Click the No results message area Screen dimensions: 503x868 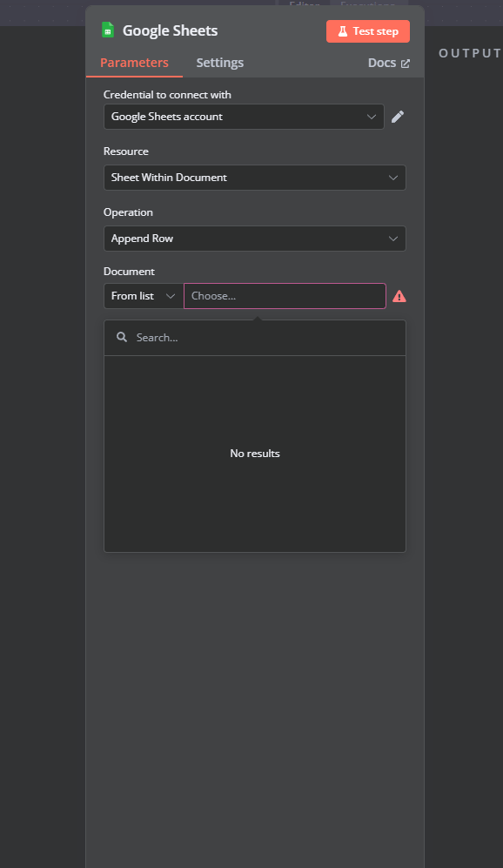254,454
